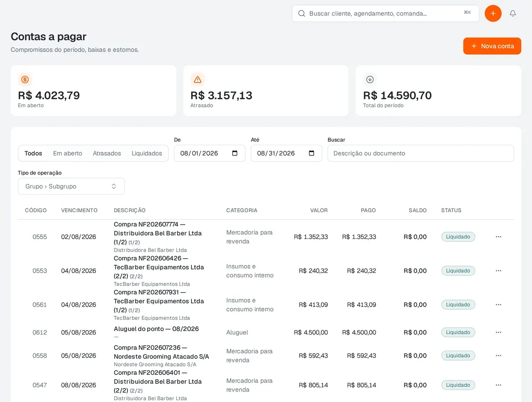532x402 pixels.
Task: Click the Aluguel category cell
Action: 237,332
